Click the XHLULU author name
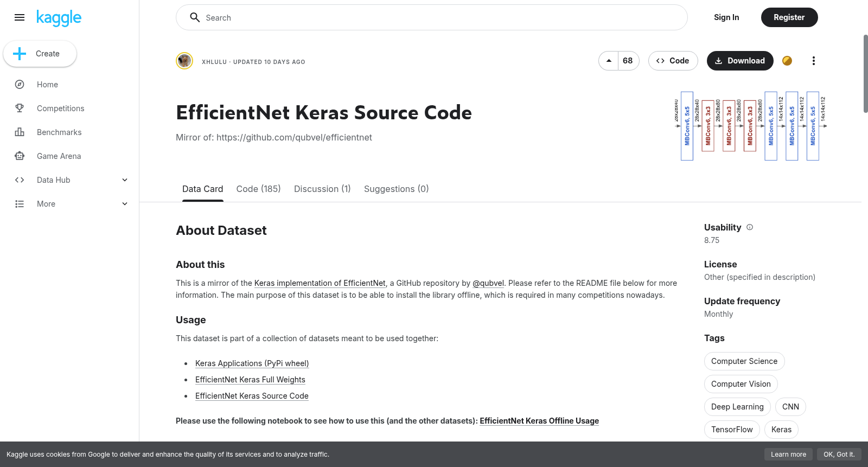The height and width of the screenshot is (467, 868). coord(214,62)
